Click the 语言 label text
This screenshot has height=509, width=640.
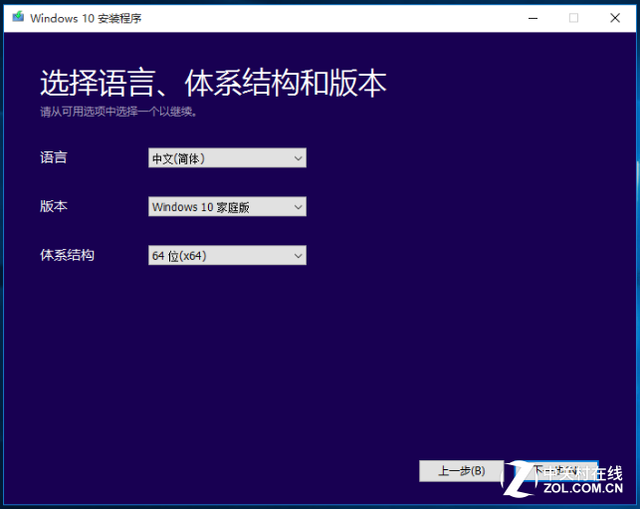pos(53,158)
